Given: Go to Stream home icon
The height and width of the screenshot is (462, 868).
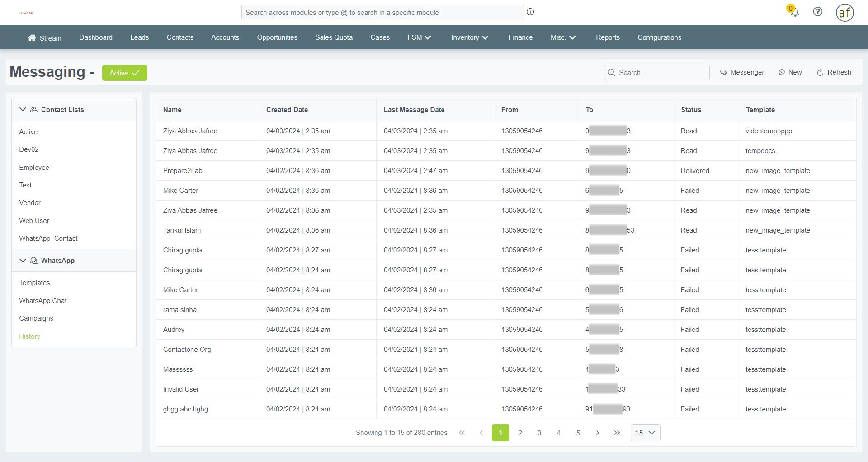Looking at the screenshot, I should [x=32, y=38].
